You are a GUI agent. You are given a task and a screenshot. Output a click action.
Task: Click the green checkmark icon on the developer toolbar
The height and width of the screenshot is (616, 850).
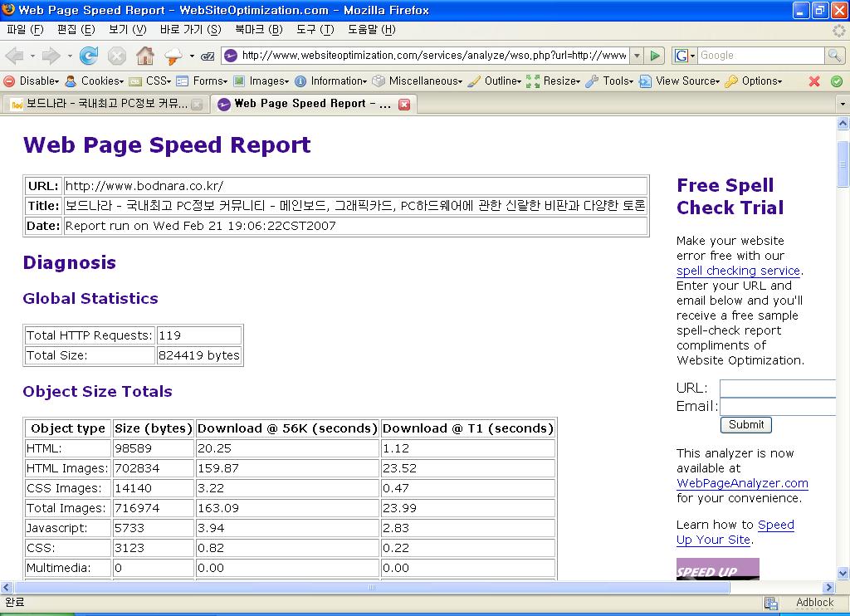click(x=837, y=81)
